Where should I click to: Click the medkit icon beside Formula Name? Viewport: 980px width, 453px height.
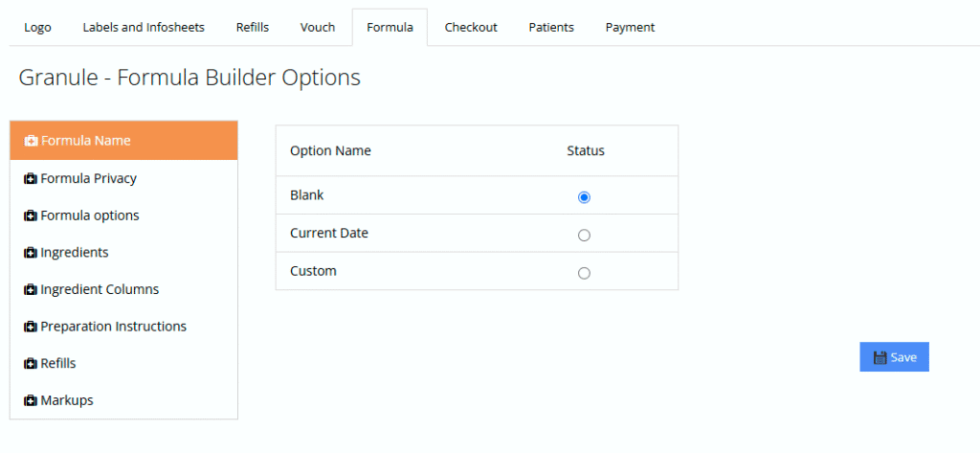tap(30, 141)
